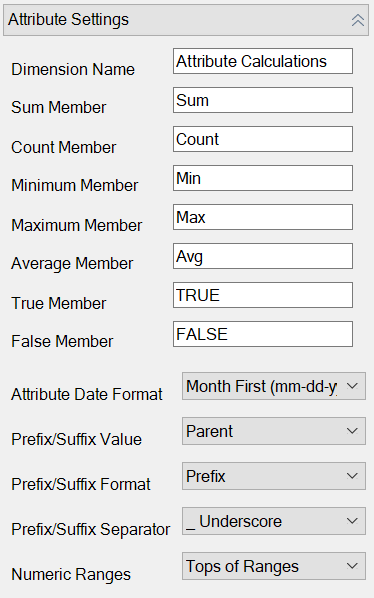Screen dimensions: 374x598
Task: Click into the Maximum Member field
Action: (x=263, y=217)
